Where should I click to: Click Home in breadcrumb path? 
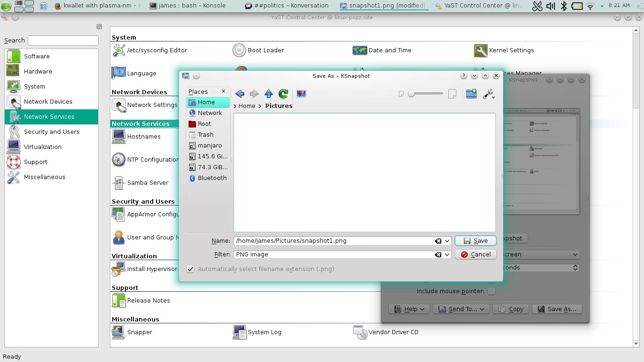point(247,106)
